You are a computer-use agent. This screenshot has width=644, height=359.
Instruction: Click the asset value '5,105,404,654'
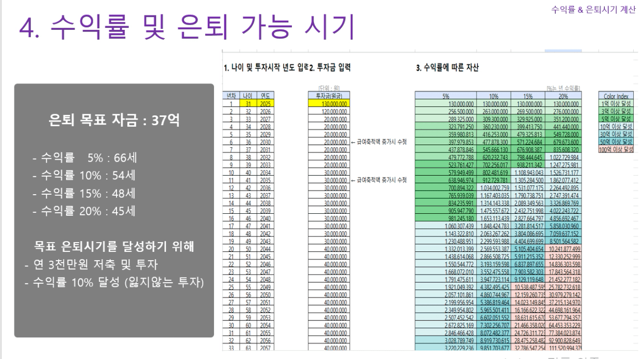528,249
